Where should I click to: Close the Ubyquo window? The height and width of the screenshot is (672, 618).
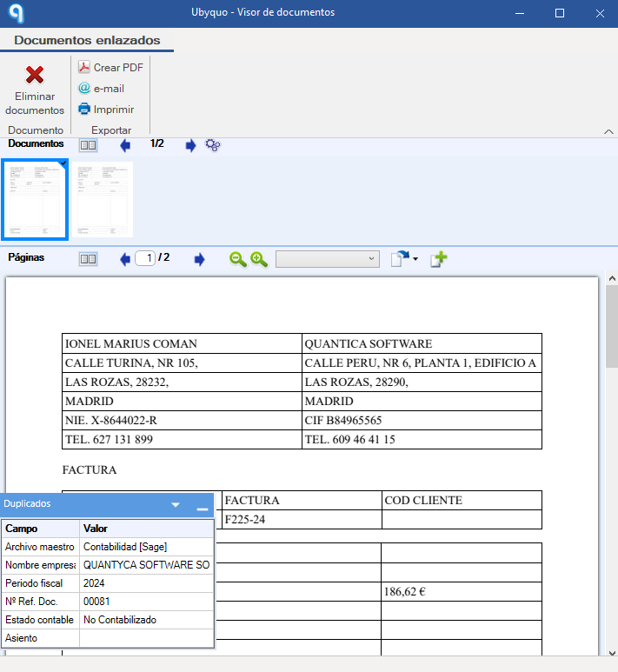[600, 13]
